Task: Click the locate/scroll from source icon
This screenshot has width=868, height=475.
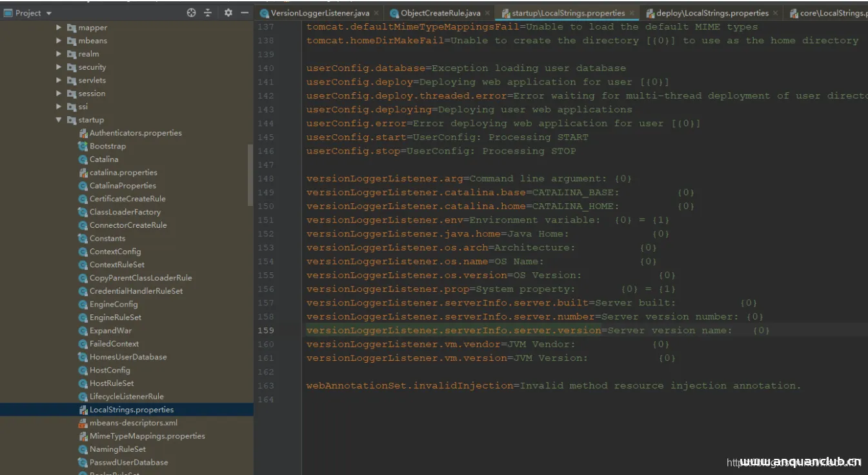Action: coord(191,13)
